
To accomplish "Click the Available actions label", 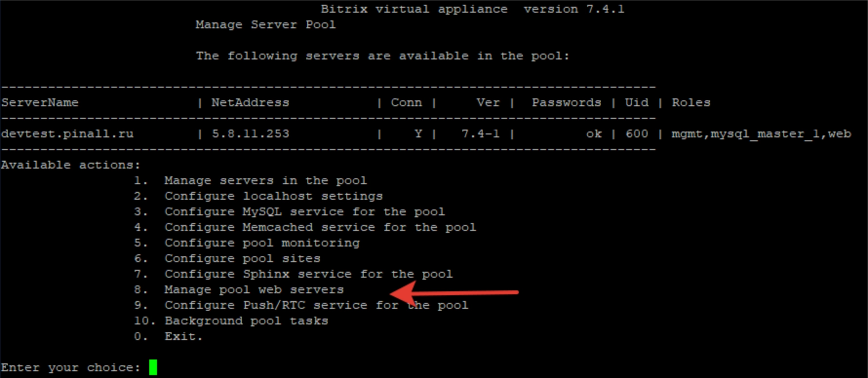I will (x=71, y=165).
